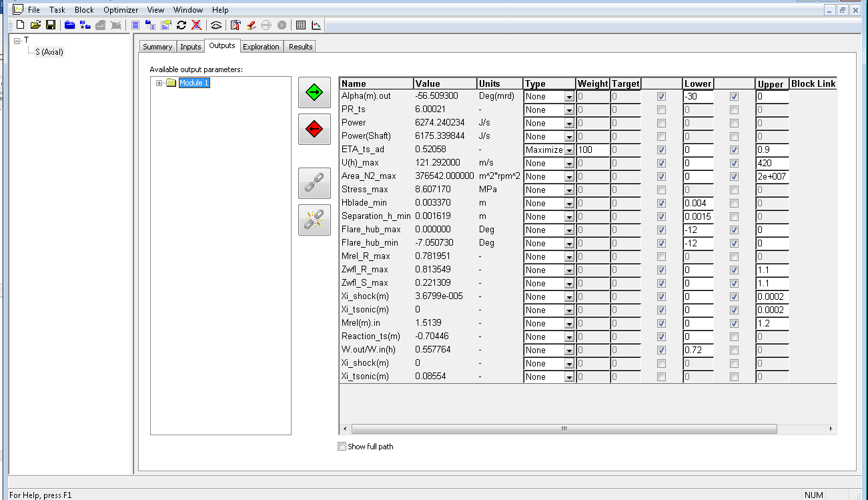Click the eye view toolbar icon
Screen dimensions: 868x500
coord(216,25)
